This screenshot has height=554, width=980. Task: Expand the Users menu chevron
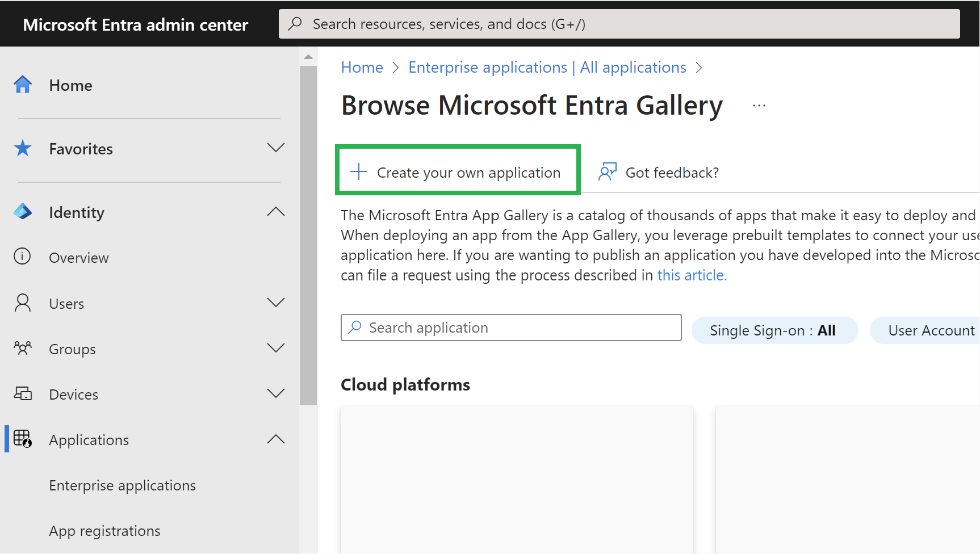coord(276,303)
